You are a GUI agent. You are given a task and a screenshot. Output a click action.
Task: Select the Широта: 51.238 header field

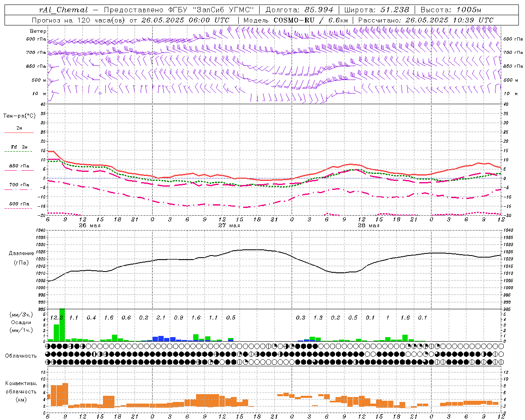(x=377, y=10)
